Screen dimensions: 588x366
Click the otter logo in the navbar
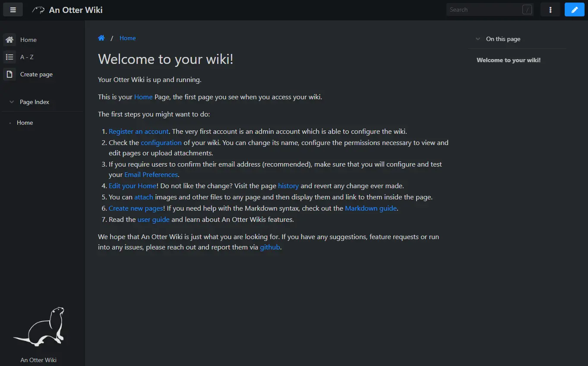(37, 9)
